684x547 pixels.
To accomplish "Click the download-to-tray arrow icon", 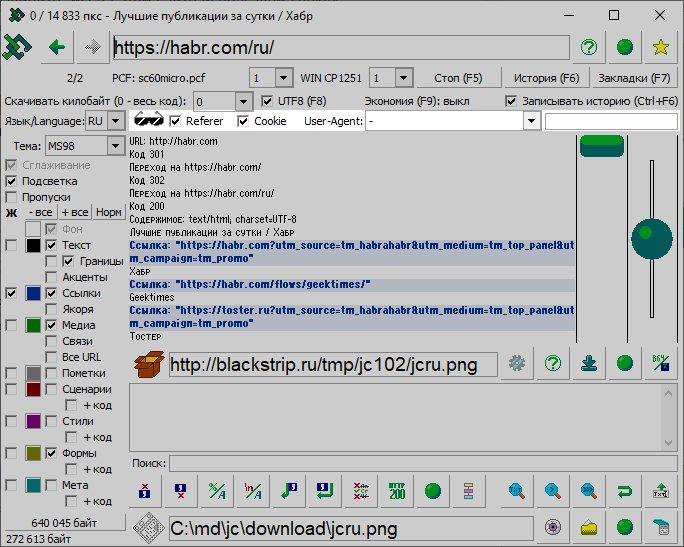I will 589,363.
